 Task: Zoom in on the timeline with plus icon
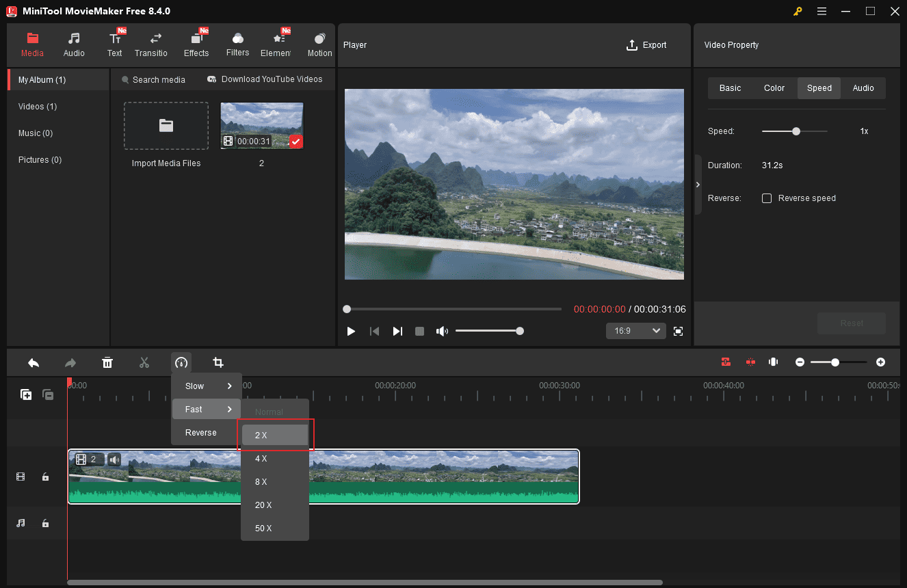880,362
